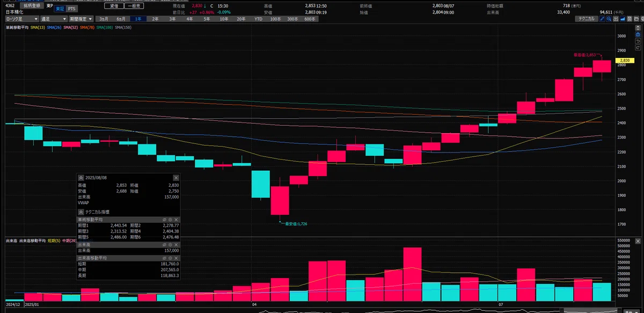The height and width of the screenshot is (313, 644).
Task: Open the magnifier zoom tool icon
Action: click(x=609, y=19)
